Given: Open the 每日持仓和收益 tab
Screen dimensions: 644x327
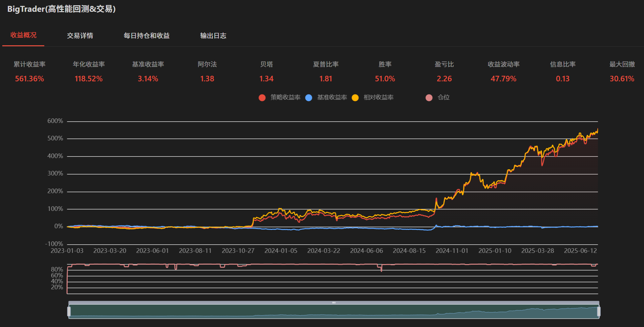Looking at the screenshot, I should (146, 35).
